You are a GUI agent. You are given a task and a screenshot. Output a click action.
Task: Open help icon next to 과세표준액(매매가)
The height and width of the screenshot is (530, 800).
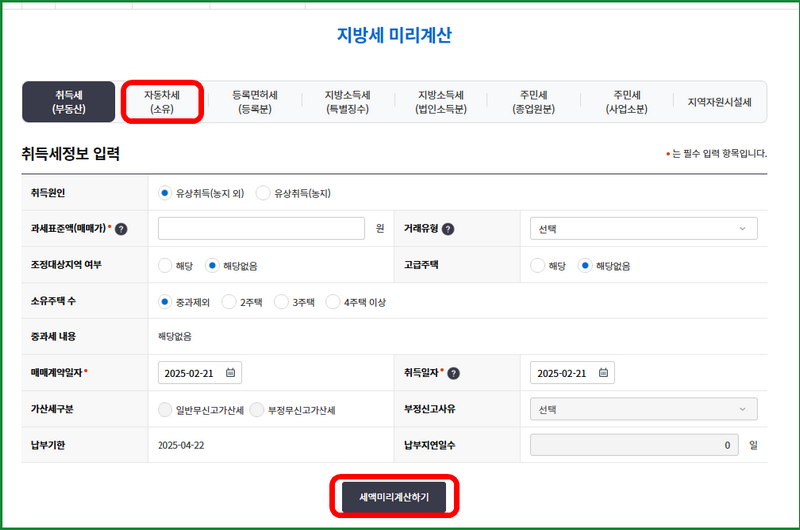121,229
